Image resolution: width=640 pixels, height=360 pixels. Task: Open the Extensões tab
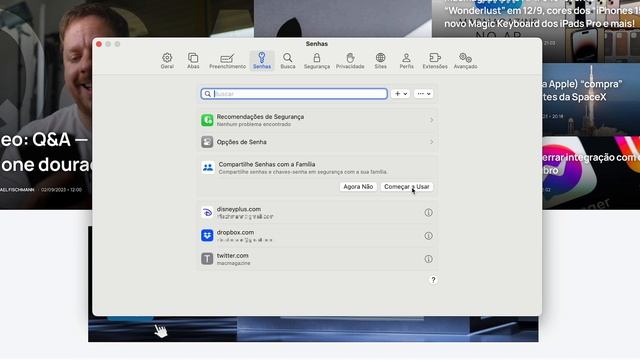435,61
